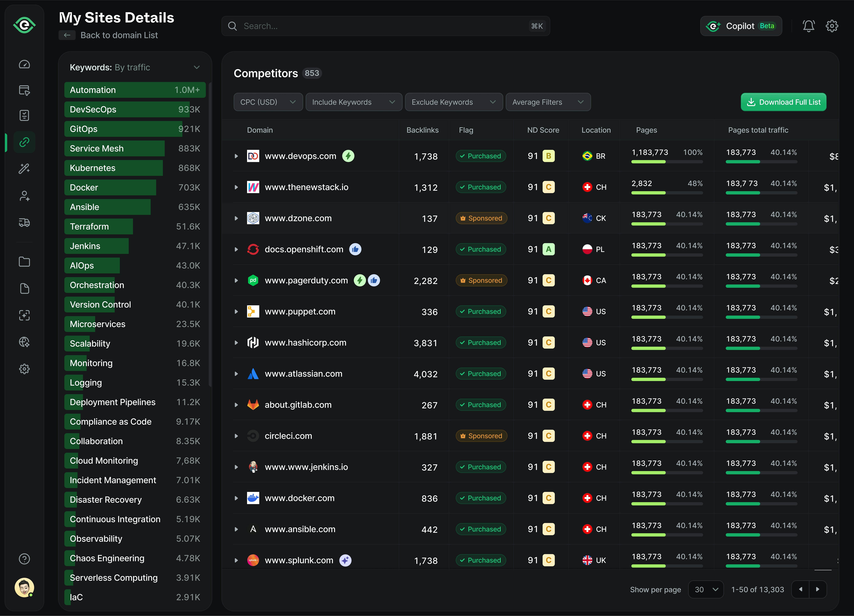Screen dimensions: 854x616
Task: Click the delivery truck icon in the sidebar
Action: (x=24, y=222)
